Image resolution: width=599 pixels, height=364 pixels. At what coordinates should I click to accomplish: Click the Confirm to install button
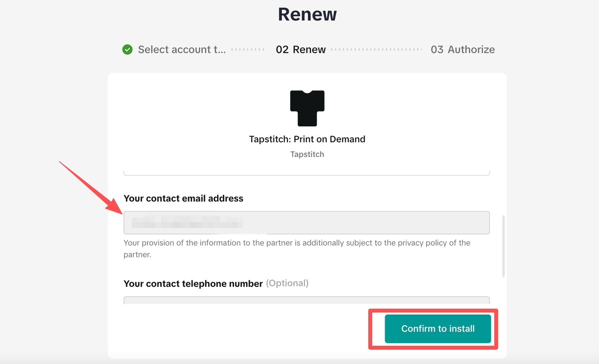pos(438,329)
